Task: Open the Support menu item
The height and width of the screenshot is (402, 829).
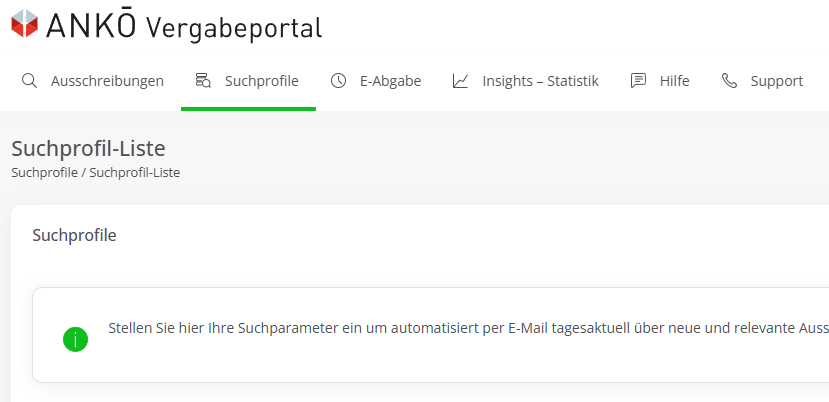Action: (x=777, y=81)
